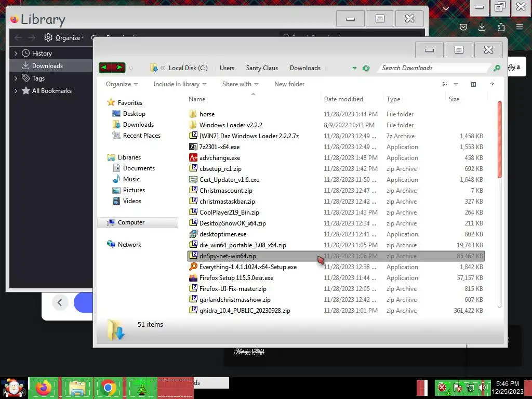Viewport: 532px width, 399px height.
Task: Select the Cert_Updater_v1.6.exe icon
Action: click(x=193, y=179)
